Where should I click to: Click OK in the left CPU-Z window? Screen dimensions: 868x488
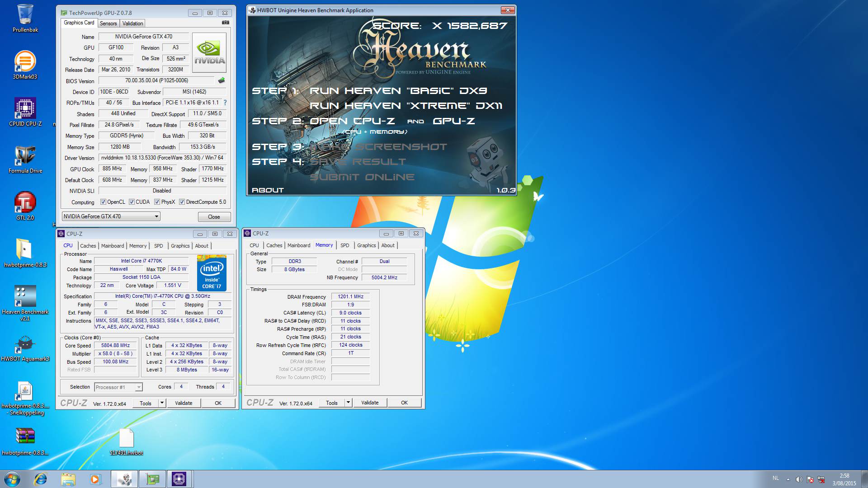click(x=218, y=403)
